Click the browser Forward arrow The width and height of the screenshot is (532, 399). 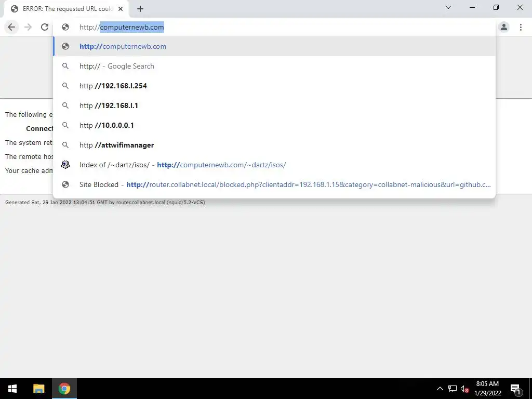(x=28, y=27)
